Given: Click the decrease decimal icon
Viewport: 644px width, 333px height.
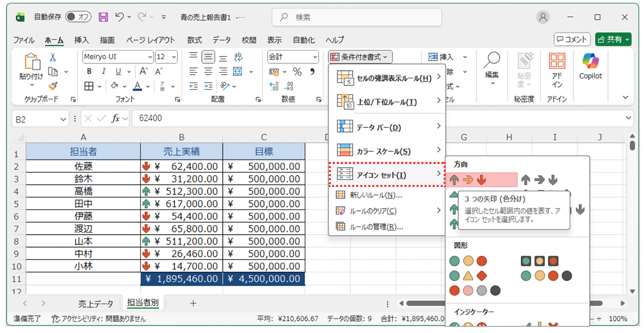Looking at the screenshot, I should click(288, 86).
